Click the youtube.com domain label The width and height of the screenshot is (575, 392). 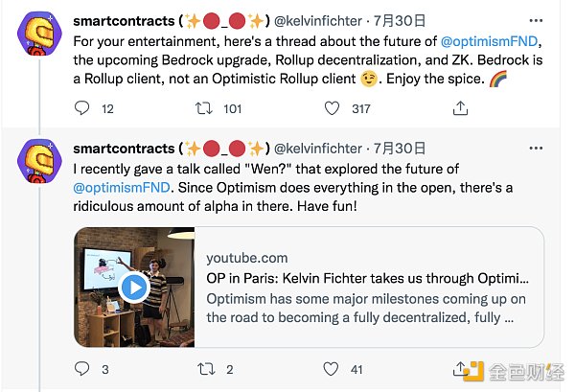tap(246, 257)
